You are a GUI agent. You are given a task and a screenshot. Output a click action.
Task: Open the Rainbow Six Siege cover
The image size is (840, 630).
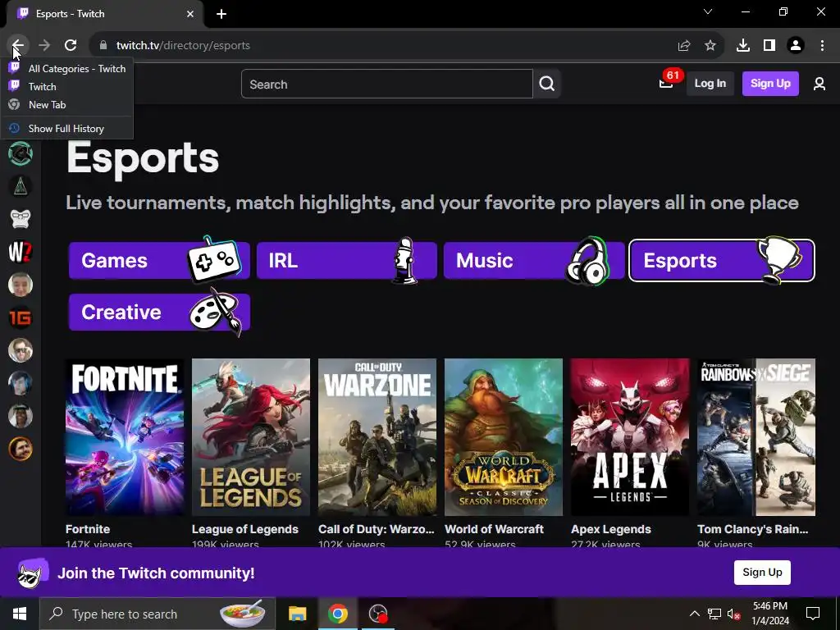756,437
